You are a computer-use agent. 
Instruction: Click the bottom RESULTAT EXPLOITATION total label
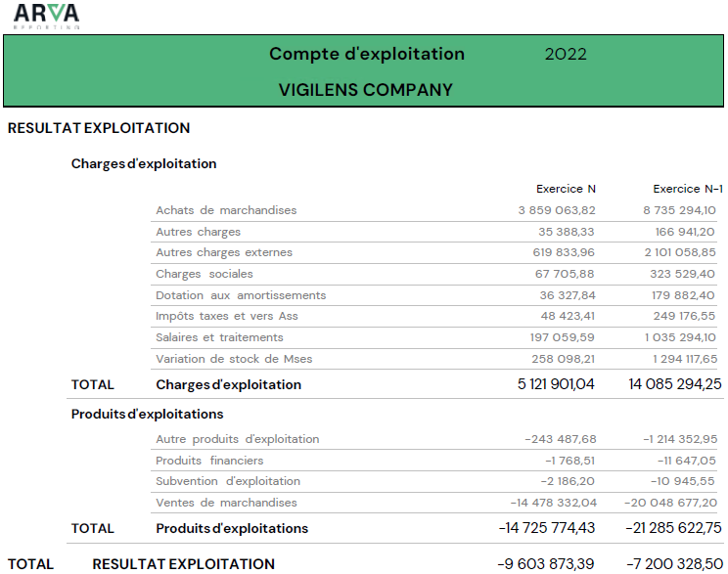pyautogui.click(x=183, y=564)
